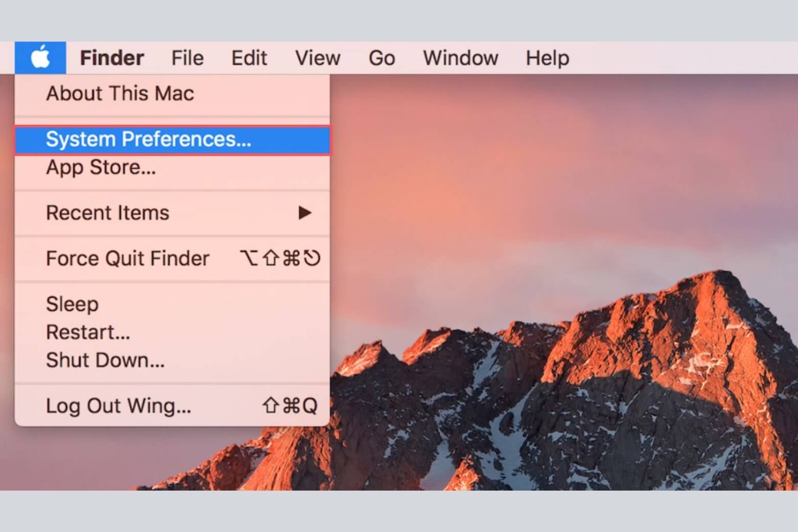Image resolution: width=798 pixels, height=532 pixels.
Task: Open the Go menu
Action: pos(382,57)
